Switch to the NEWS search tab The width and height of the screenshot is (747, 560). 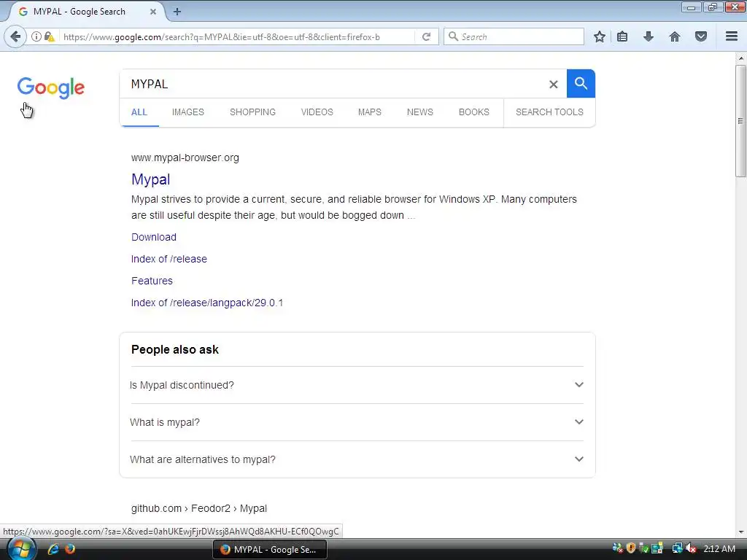pyautogui.click(x=419, y=112)
